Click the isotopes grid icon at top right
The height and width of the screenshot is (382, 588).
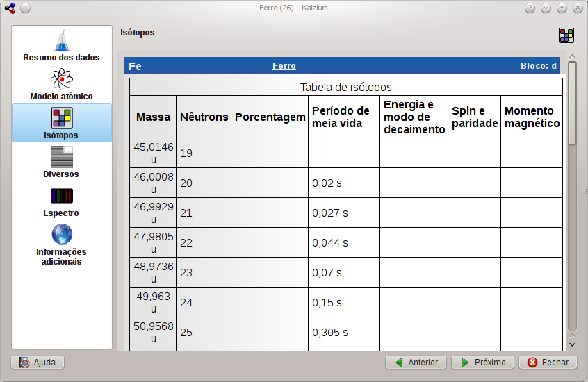(566, 35)
